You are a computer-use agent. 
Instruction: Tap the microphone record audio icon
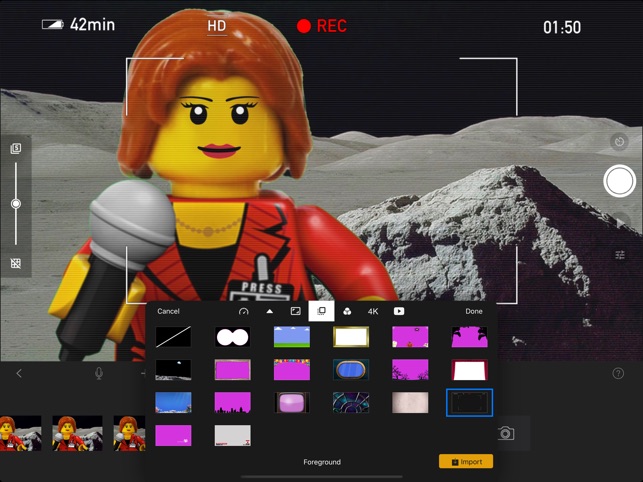click(x=98, y=373)
